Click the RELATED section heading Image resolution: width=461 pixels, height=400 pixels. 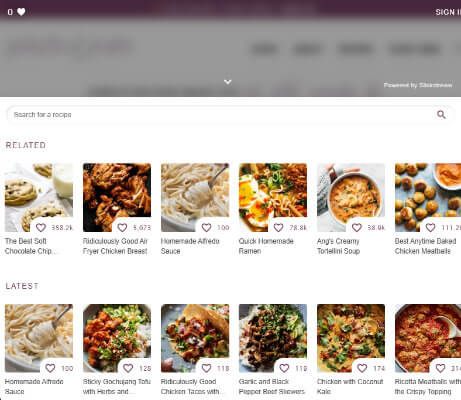coord(26,145)
